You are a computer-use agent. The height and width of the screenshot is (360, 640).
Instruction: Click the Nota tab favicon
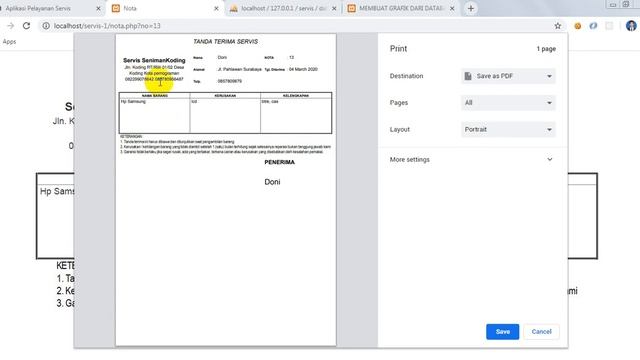(116, 8)
